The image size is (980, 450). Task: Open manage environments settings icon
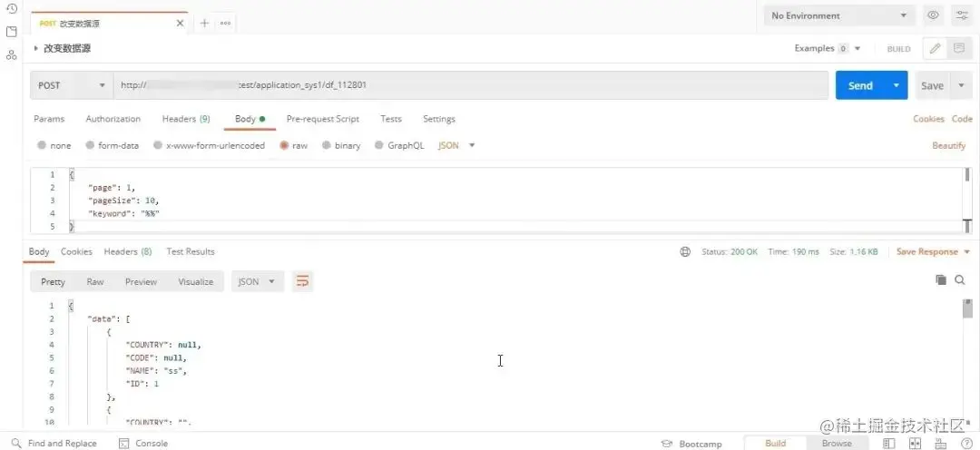[962, 15]
